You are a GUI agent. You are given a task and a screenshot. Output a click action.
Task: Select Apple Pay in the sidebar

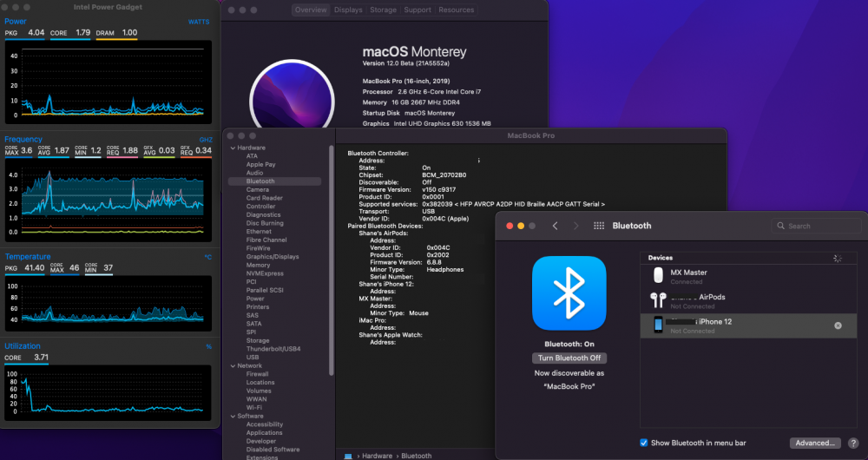click(x=260, y=164)
